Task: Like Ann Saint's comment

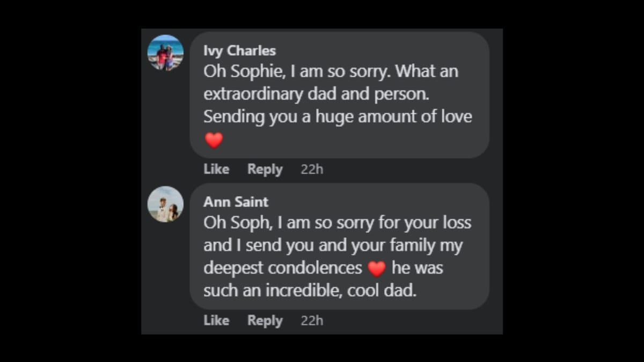Action: point(216,321)
